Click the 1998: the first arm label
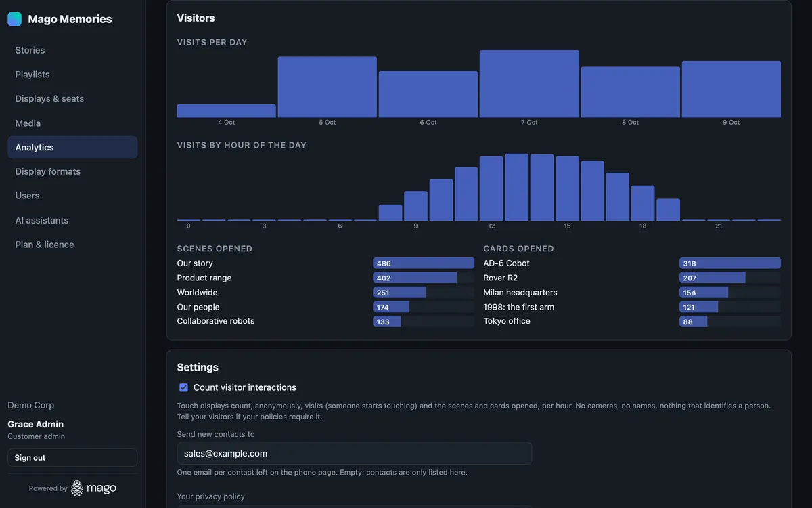812x508 pixels. [x=519, y=308]
